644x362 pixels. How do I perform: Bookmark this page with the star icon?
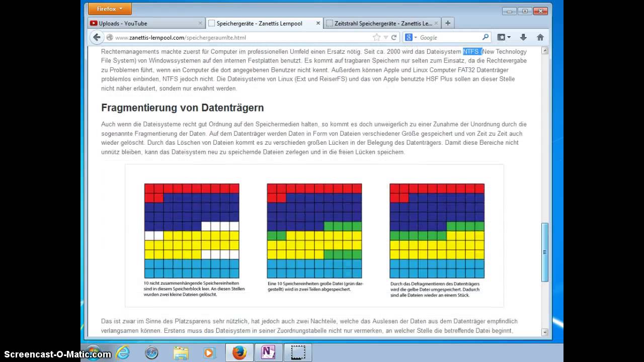pyautogui.click(x=376, y=37)
